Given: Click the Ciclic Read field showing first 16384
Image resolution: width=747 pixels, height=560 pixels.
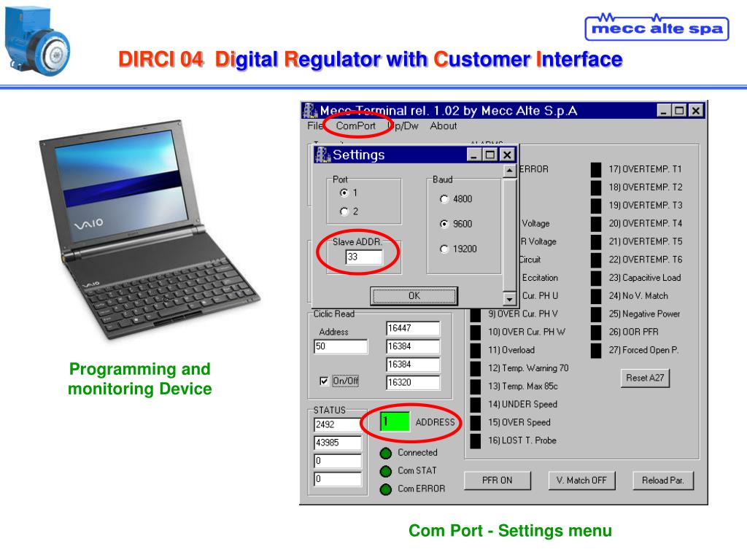Looking at the screenshot, I should coord(413,346).
